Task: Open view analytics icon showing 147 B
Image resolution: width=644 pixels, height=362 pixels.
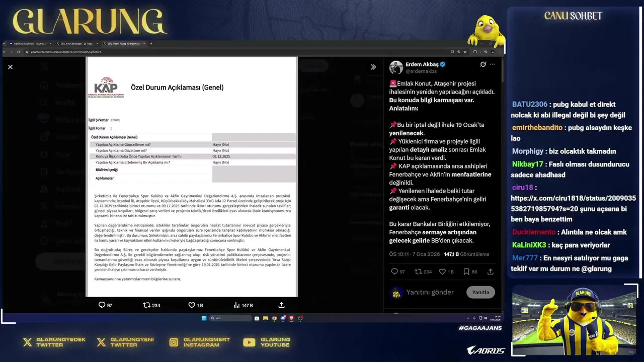Action: point(243,305)
